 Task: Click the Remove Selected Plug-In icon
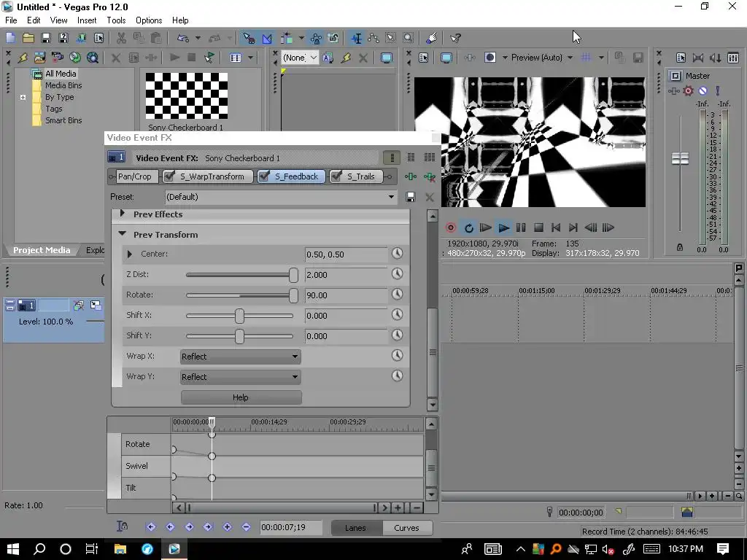429,176
